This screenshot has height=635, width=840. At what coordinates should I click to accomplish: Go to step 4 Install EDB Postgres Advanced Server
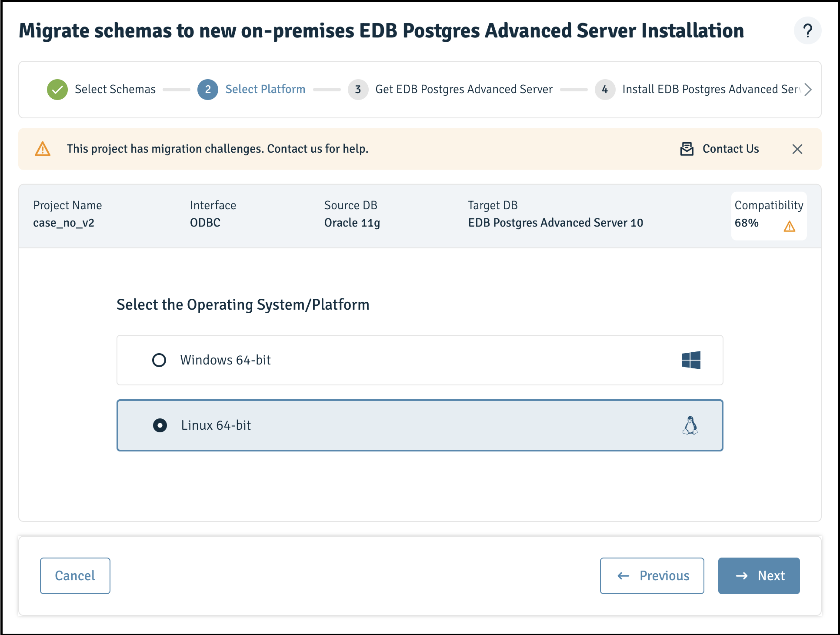[698, 90]
